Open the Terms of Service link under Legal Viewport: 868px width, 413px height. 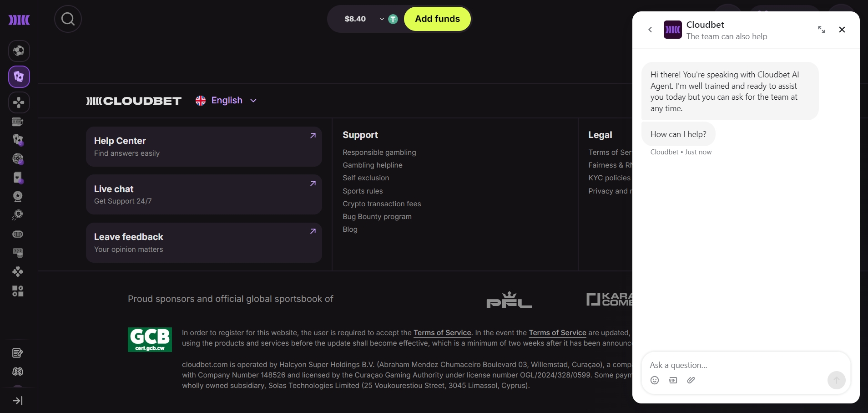[610, 153]
